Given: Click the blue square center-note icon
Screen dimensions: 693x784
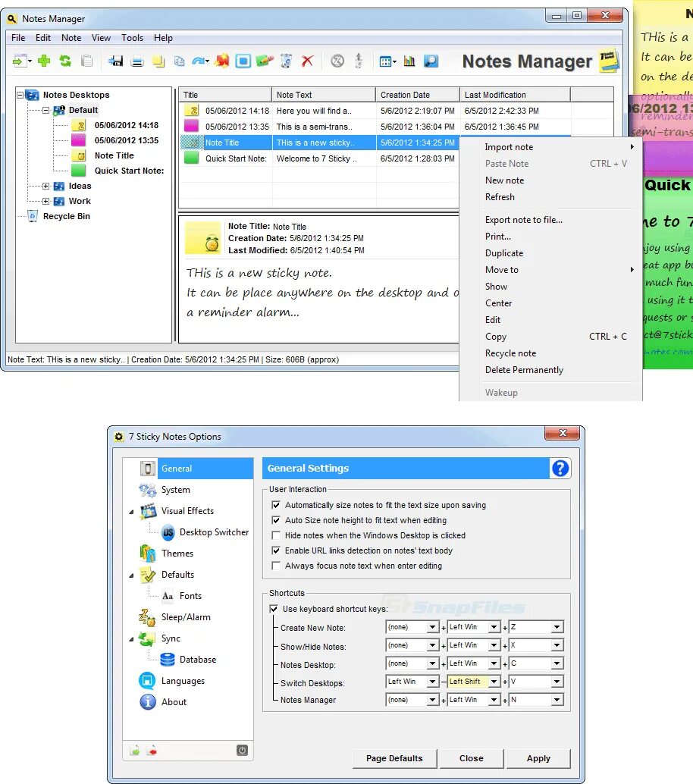Looking at the screenshot, I should click(243, 61).
